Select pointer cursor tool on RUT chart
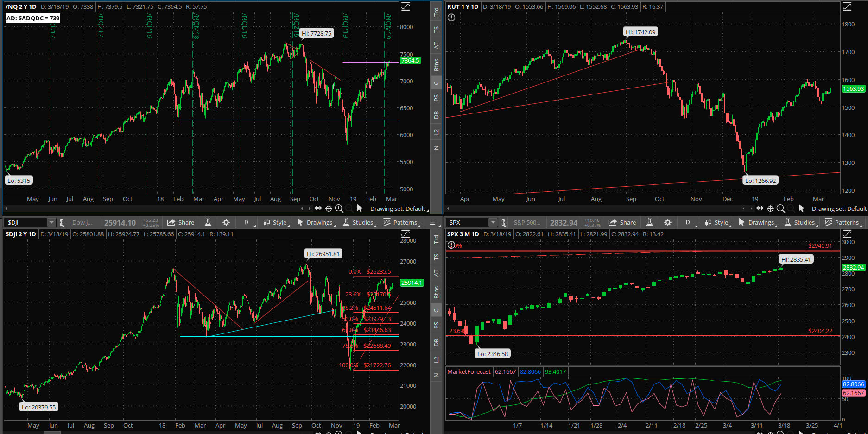The image size is (868, 434). (802, 208)
